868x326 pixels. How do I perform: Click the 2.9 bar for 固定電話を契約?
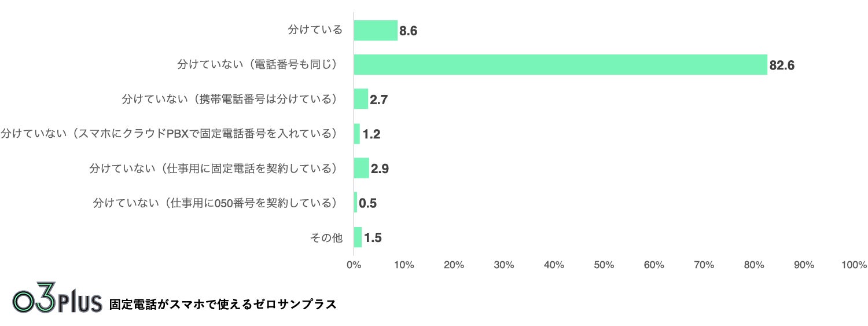tap(361, 169)
